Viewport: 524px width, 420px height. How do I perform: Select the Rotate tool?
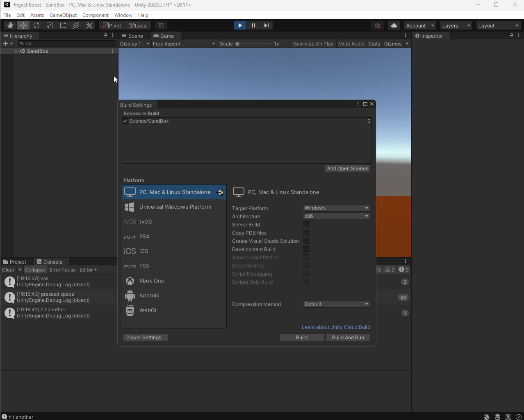[36, 25]
